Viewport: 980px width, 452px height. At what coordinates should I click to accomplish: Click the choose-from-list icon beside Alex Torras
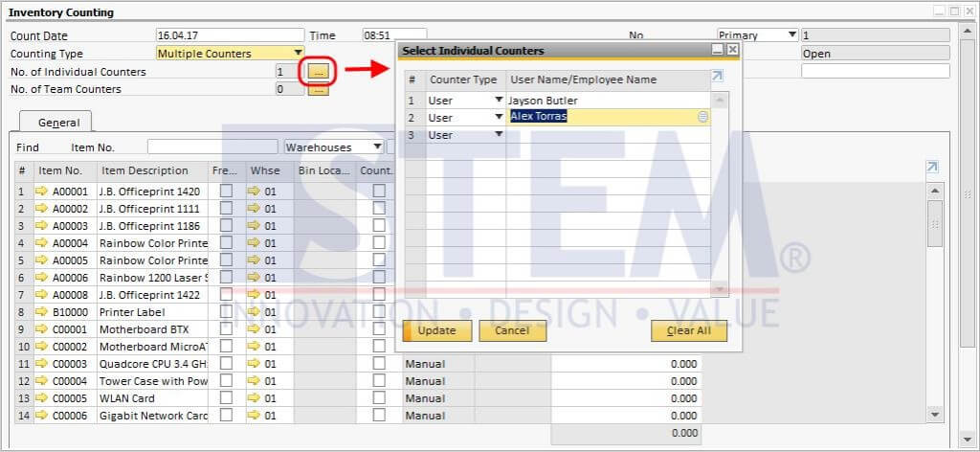pyautogui.click(x=703, y=117)
